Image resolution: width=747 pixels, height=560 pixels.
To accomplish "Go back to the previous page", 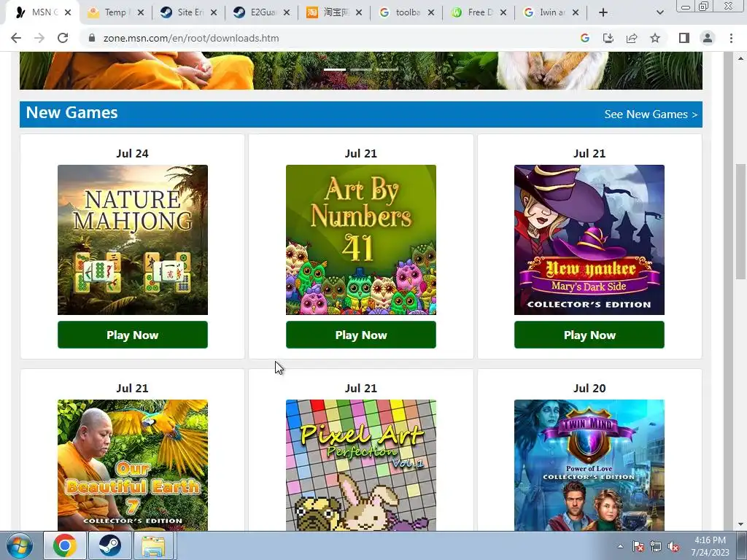I will (16, 38).
